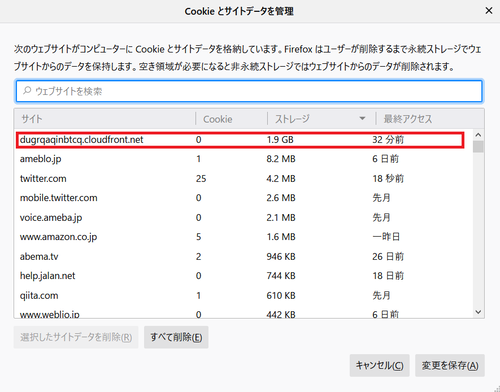Click the 18 秒前 last access cell

point(388,179)
